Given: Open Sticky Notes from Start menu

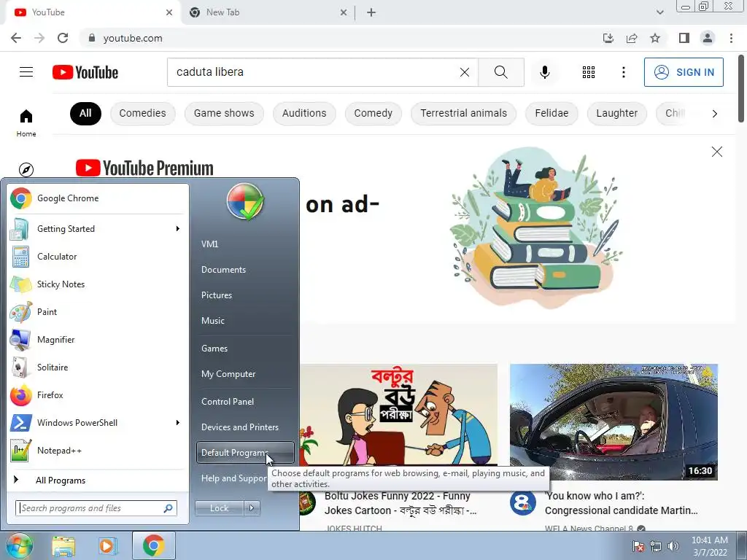Looking at the screenshot, I should click(x=98, y=284).
